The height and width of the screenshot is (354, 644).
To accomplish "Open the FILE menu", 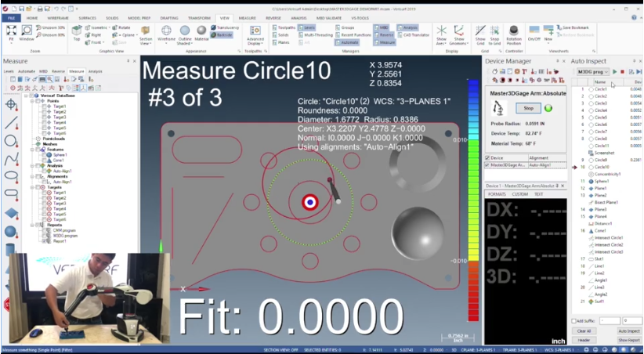I will [12, 18].
